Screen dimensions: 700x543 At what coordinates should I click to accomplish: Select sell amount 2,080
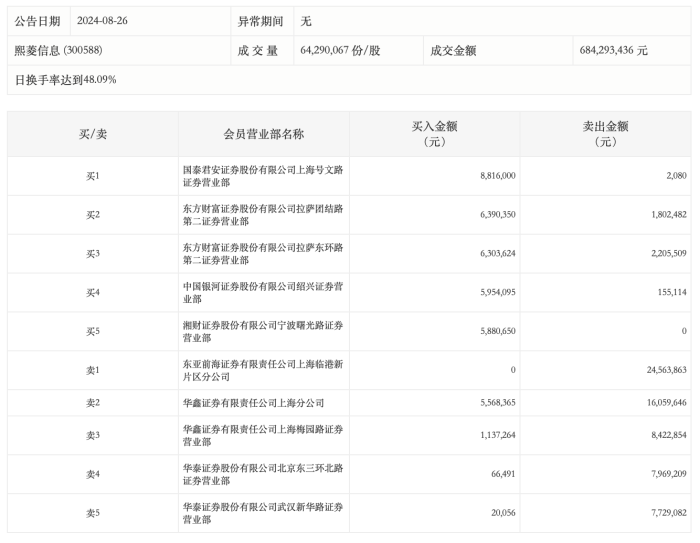676,176
